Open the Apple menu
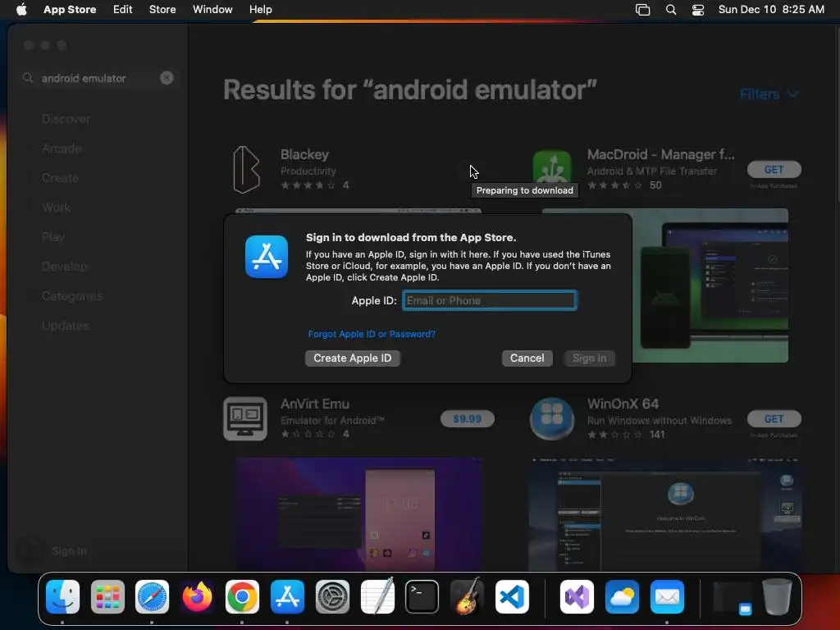840x630 pixels. click(21, 9)
